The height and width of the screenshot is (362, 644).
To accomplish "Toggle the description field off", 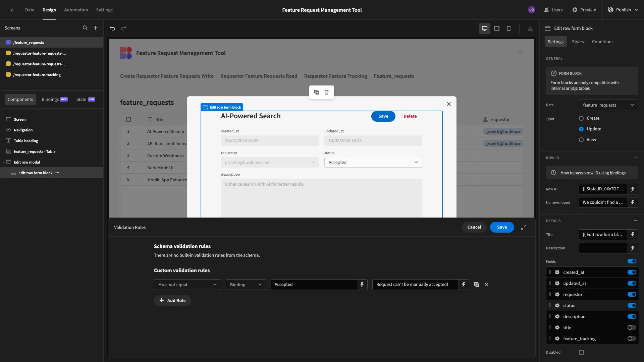I will click(632, 316).
